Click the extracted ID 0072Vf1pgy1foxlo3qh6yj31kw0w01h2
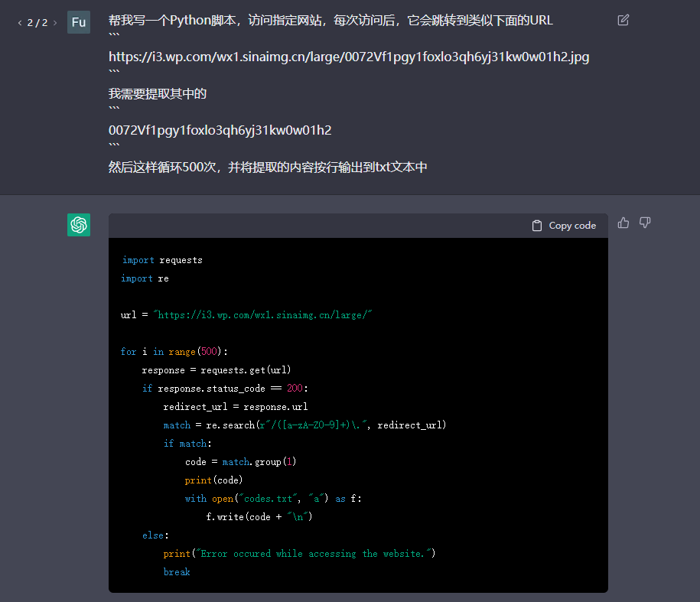700x602 pixels. click(220, 130)
